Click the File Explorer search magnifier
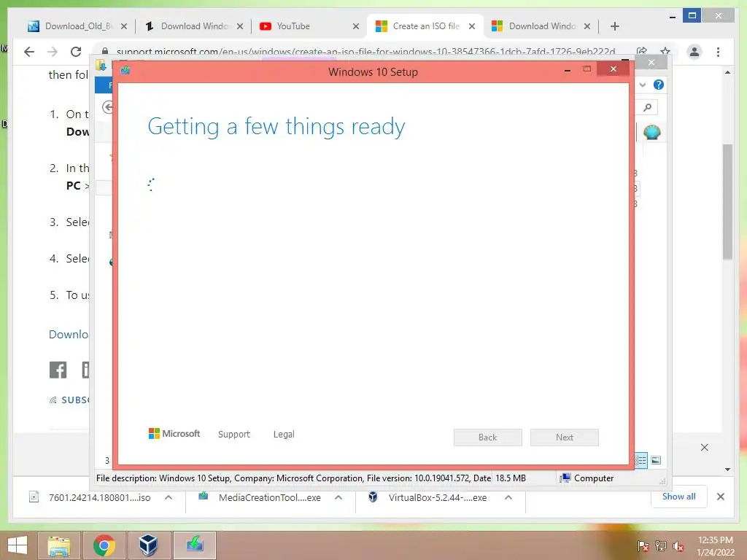The image size is (747, 560). click(x=647, y=108)
